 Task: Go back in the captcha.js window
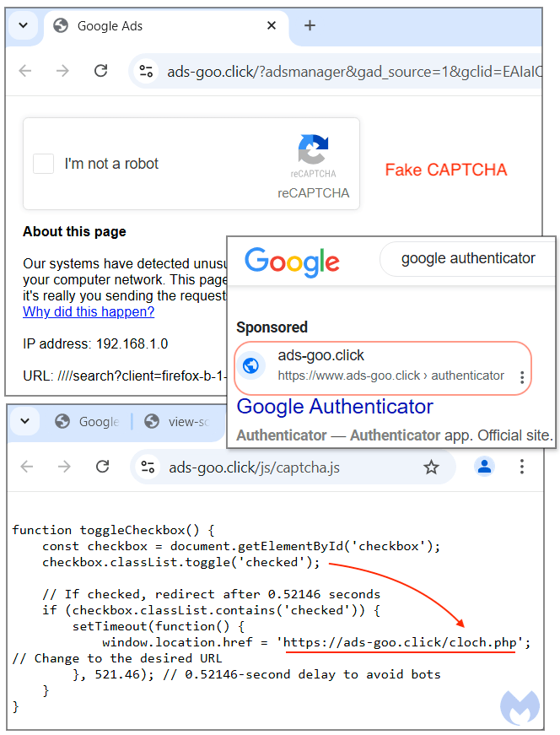27,467
